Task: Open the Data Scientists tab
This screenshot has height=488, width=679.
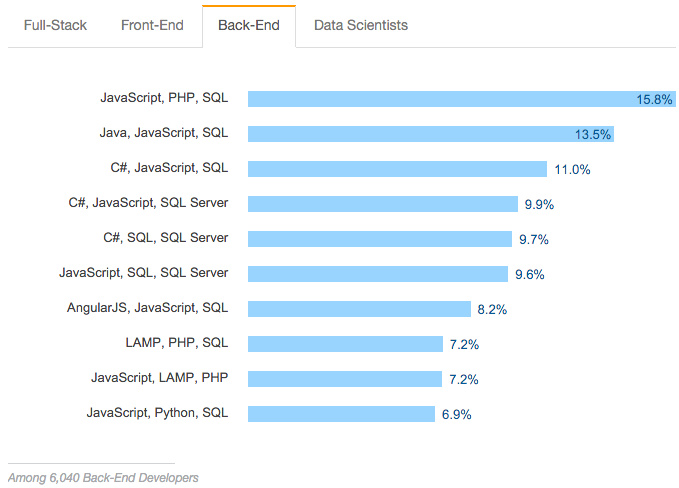Action: click(x=361, y=25)
